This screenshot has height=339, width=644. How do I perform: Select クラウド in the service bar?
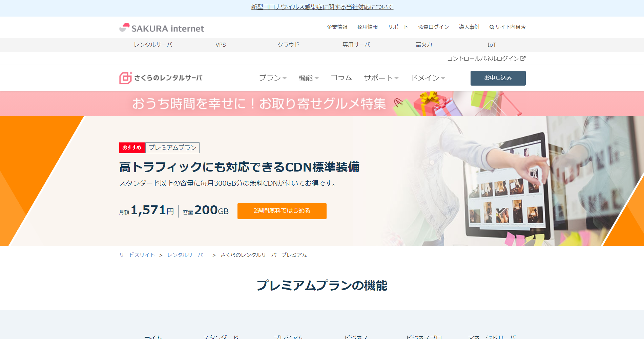click(x=288, y=45)
